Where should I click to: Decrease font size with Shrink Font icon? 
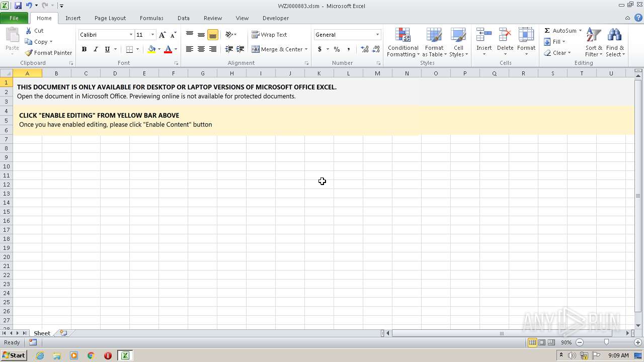point(173,35)
